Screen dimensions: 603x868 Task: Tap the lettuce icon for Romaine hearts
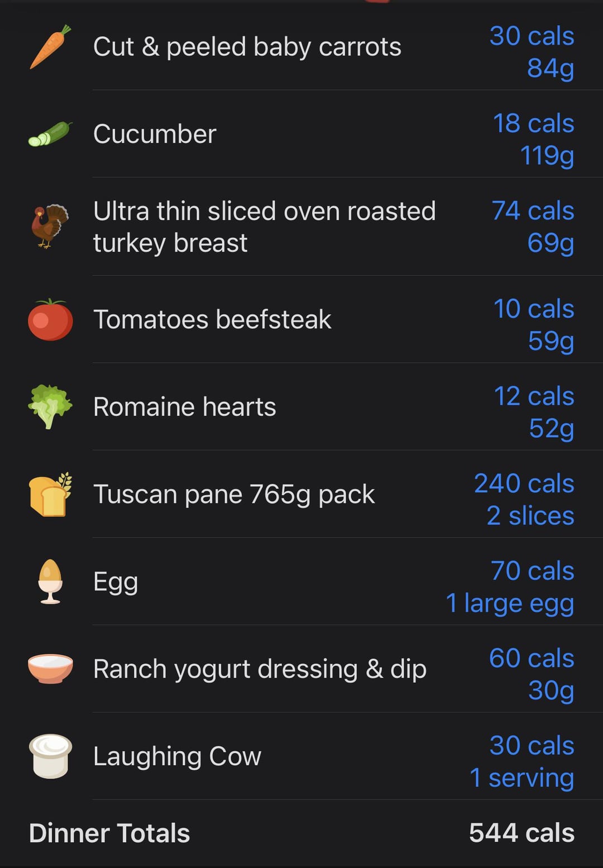pyautogui.click(x=50, y=406)
